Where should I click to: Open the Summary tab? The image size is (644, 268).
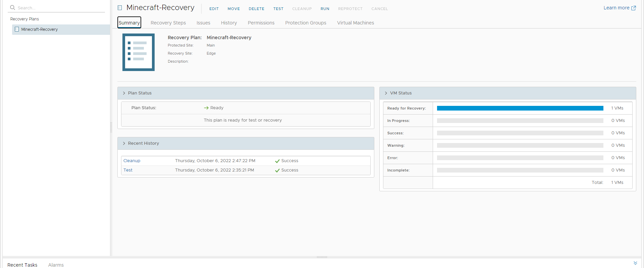[129, 22]
